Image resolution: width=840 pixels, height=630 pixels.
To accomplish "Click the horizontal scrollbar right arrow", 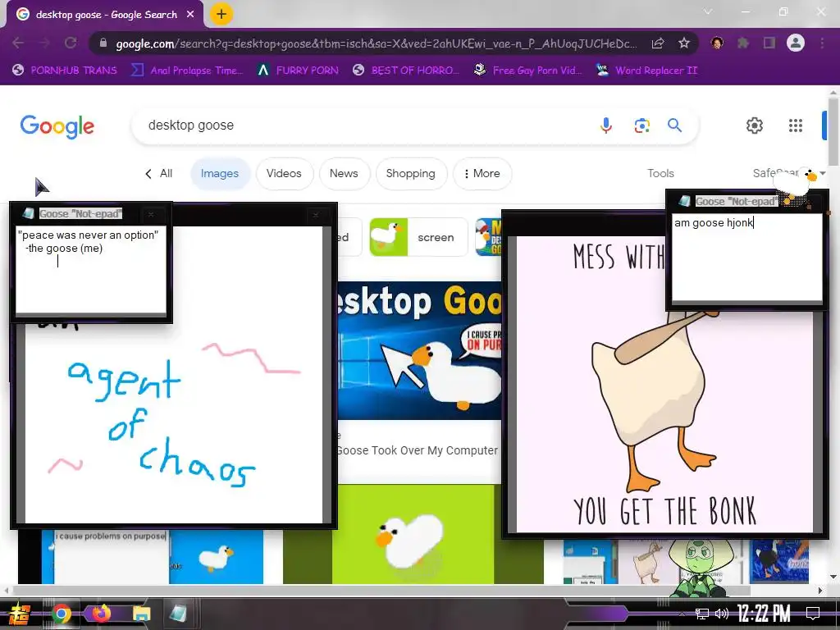I will 820,591.
